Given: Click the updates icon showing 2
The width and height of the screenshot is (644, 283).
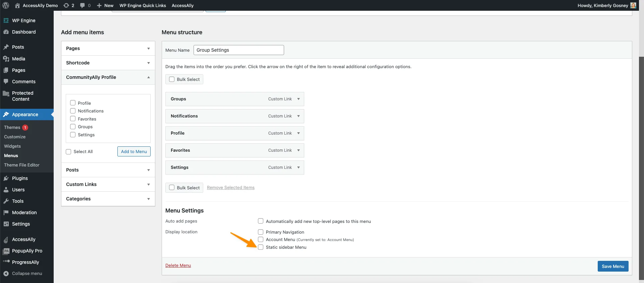Looking at the screenshot, I should (x=66, y=5).
